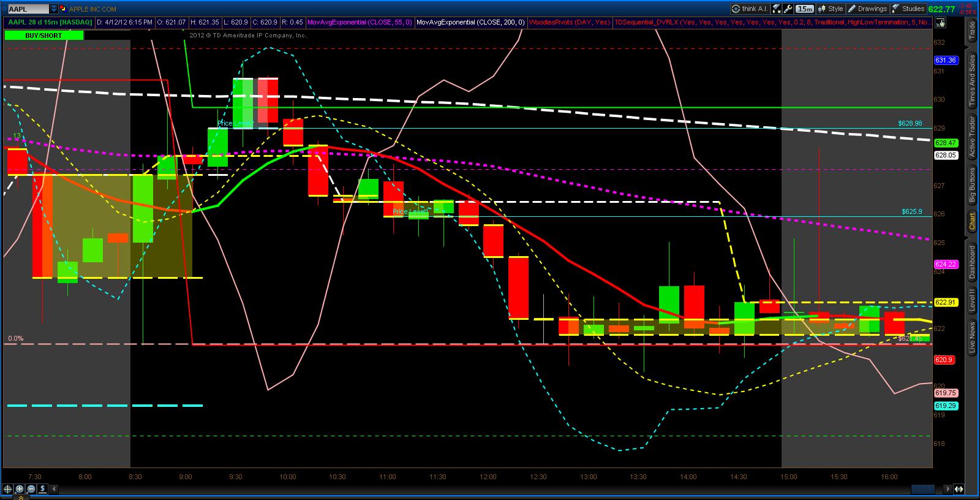
Task: Click the D: 4/12/12 6:15 PM date field
Action: click(125, 23)
